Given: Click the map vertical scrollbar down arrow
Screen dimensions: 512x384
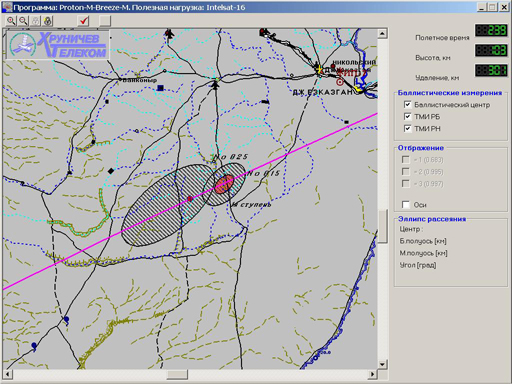Looking at the screenshot, I should pyautogui.click(x=382, y=364).
